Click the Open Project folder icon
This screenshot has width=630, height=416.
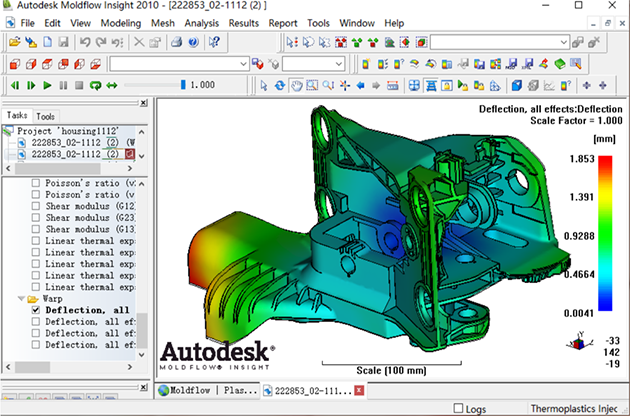click(14, 42)
